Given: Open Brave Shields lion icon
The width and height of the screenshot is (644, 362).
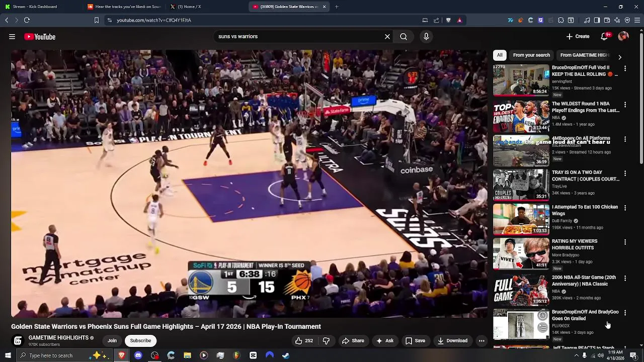Looking at the screenshot, I should point(448,20).
